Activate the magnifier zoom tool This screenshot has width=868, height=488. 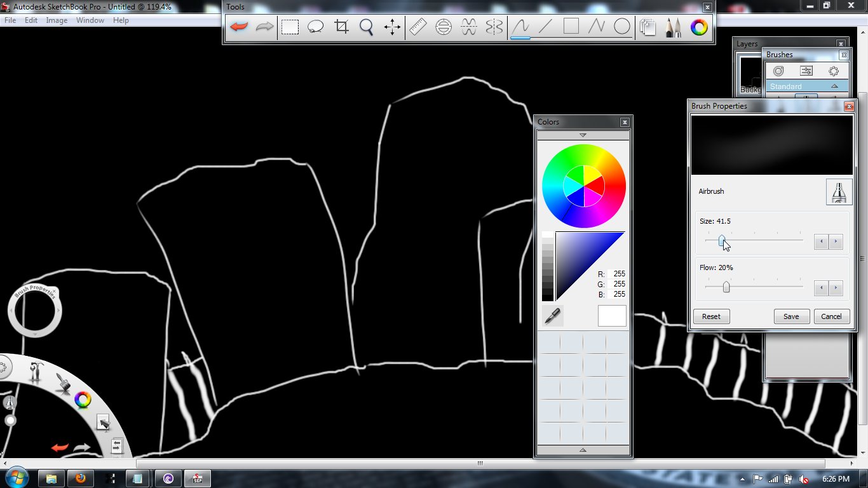pos(367,27)
